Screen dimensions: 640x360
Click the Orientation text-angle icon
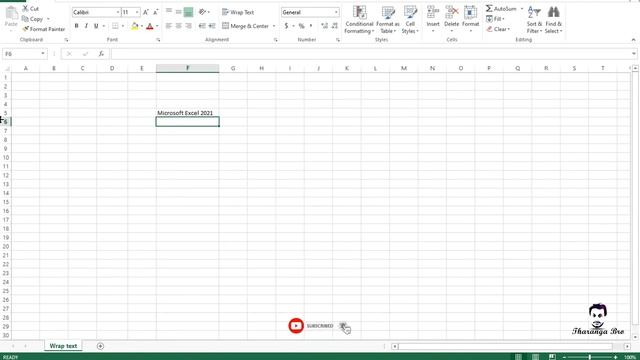tap(202, 12)
